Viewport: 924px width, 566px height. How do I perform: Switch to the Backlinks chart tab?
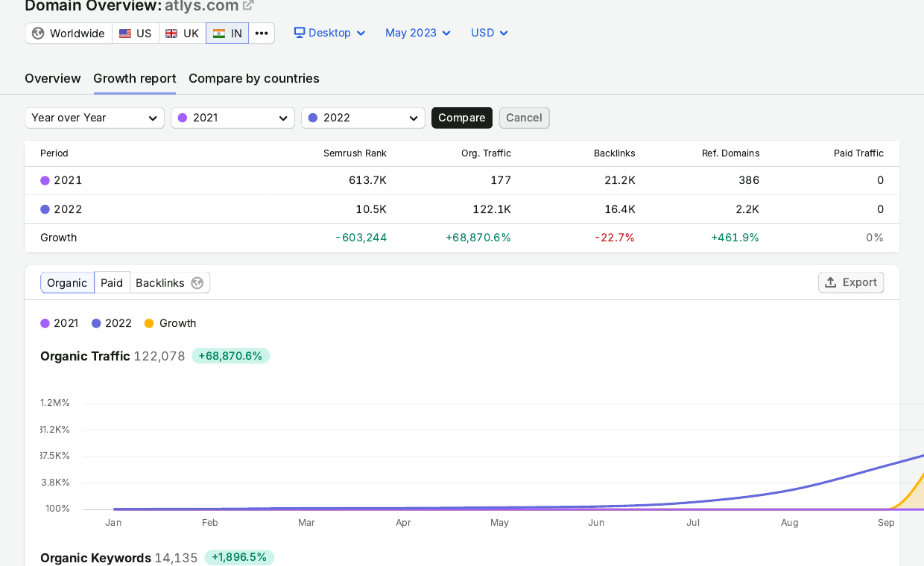click(170, 283)
